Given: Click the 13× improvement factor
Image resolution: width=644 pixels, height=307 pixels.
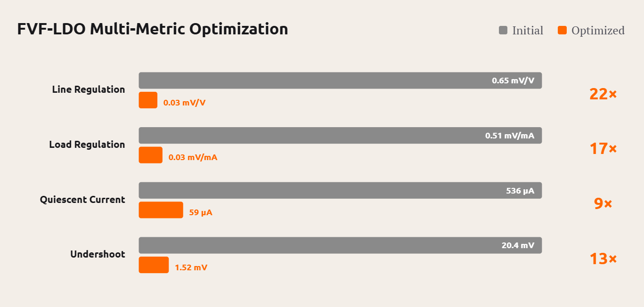Looking at the screenshot, I should 603,259.
